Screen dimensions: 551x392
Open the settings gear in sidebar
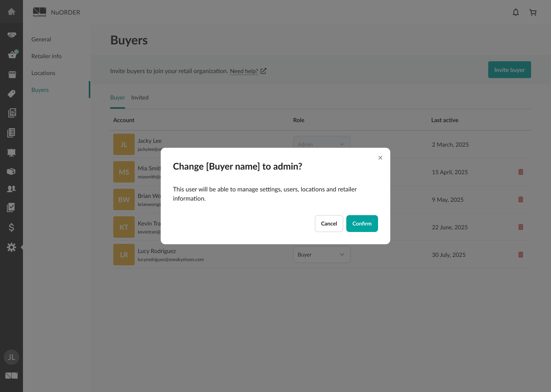11,247
